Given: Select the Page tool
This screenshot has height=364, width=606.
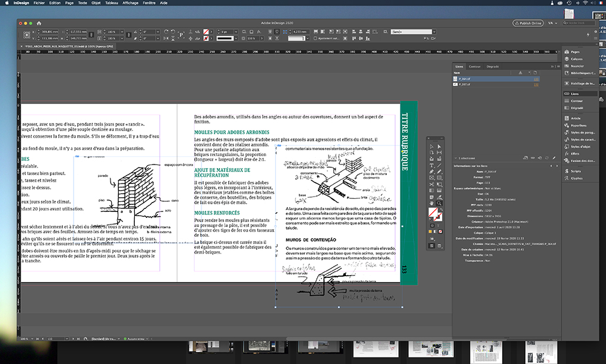Looking at the screenshot, I should pos(431,153).
